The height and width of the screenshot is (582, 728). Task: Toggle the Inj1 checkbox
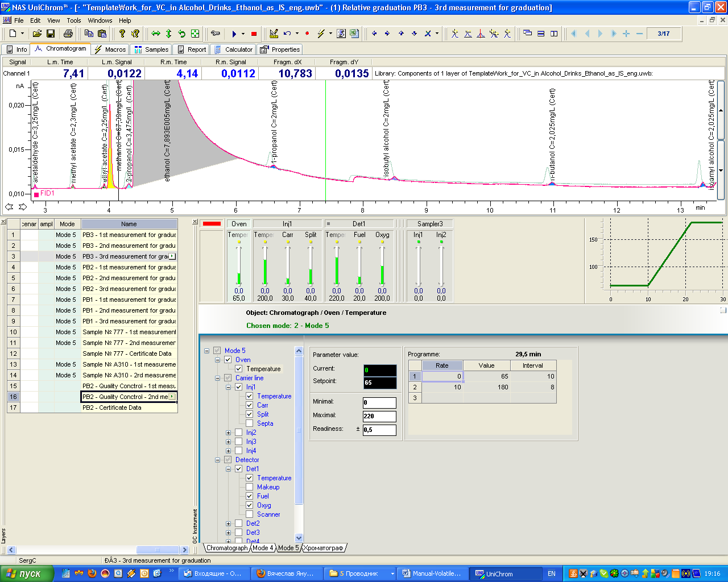[x=239, y=387]
